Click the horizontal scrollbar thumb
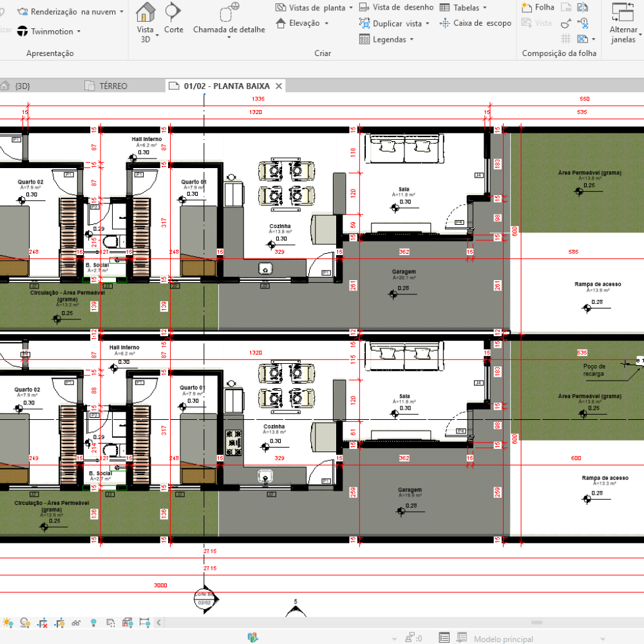This screenshot has width=644, height=644. click(x=537, y=623)
